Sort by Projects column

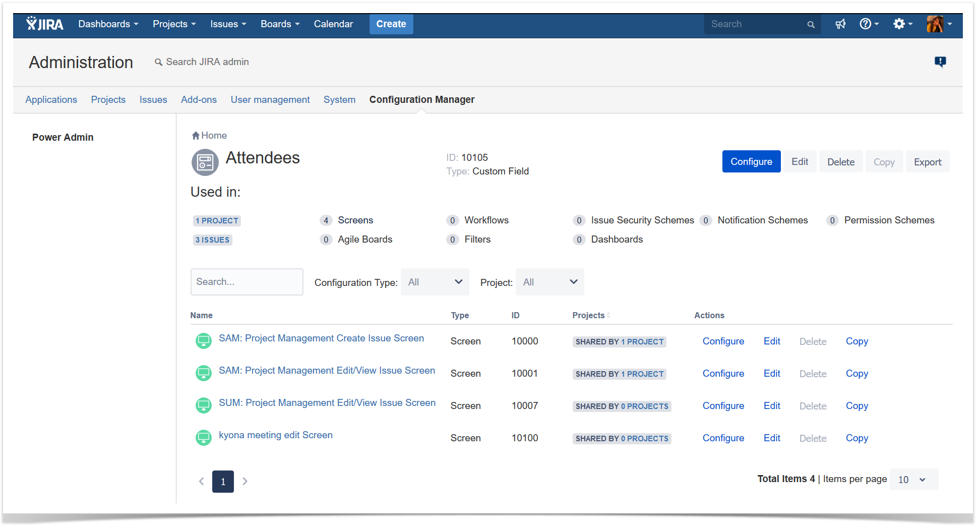591,315
